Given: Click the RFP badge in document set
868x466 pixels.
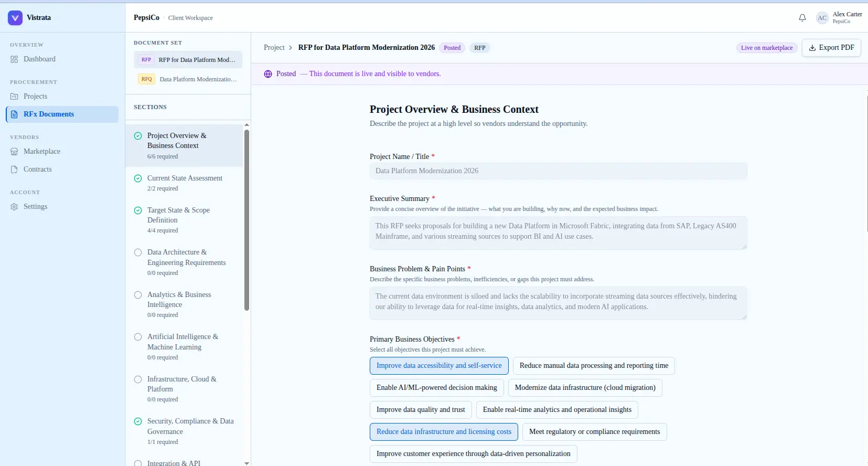Looking at the screenshot, I should click(x=146, y=60).
